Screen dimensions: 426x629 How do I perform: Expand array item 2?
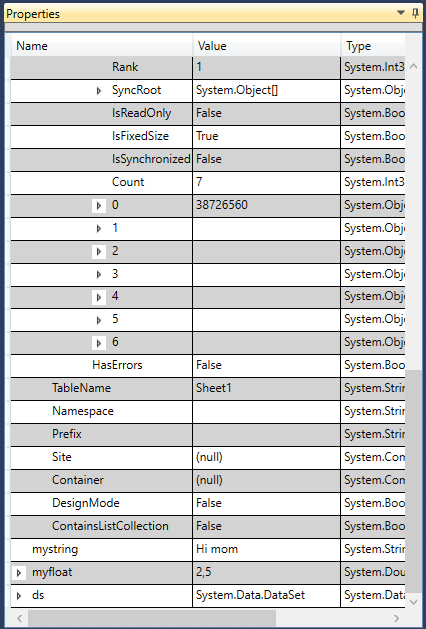pyautogui.click(x=99, y=252)
